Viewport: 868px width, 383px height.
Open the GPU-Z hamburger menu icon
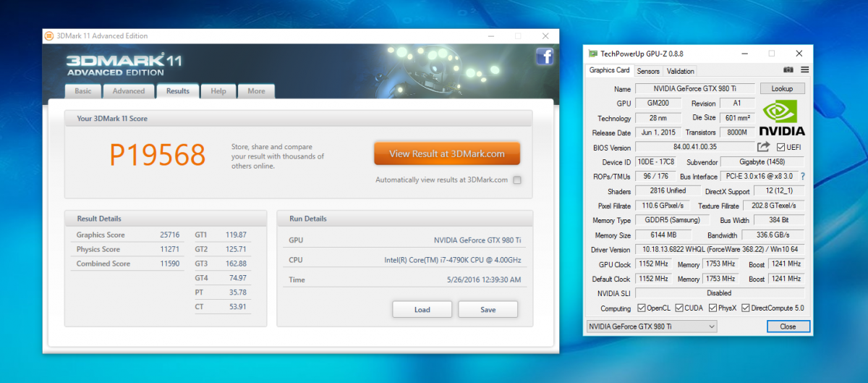point(804,70)
